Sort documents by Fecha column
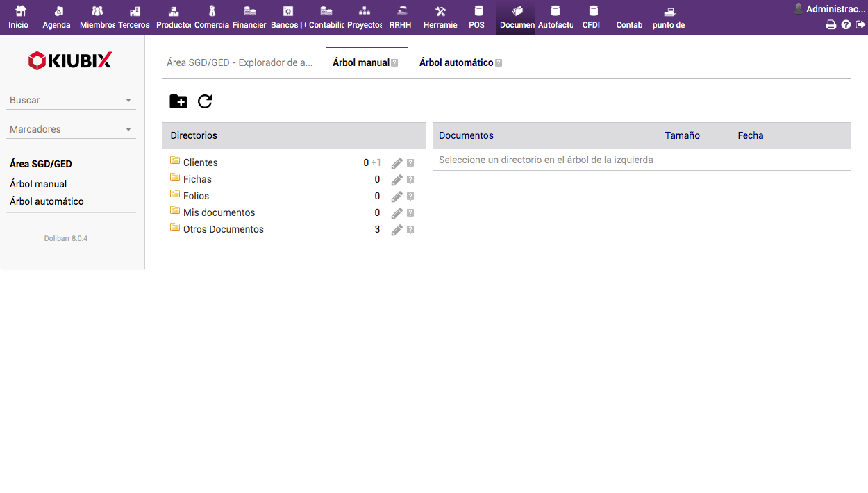Image resolution: width=868 pixels, height=493 pixels. click(x=750, y=135)
